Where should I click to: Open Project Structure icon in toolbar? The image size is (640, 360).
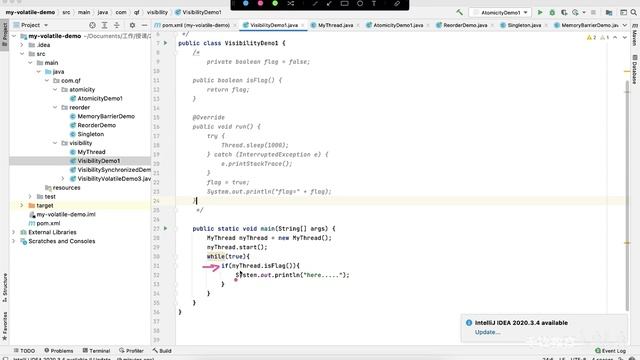tap(609, 13)
